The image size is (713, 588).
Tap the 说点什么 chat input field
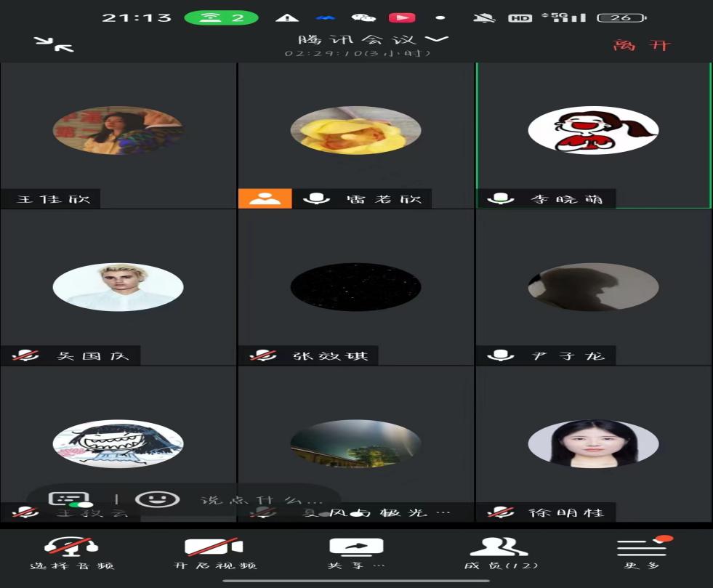[x=262, y=500]
